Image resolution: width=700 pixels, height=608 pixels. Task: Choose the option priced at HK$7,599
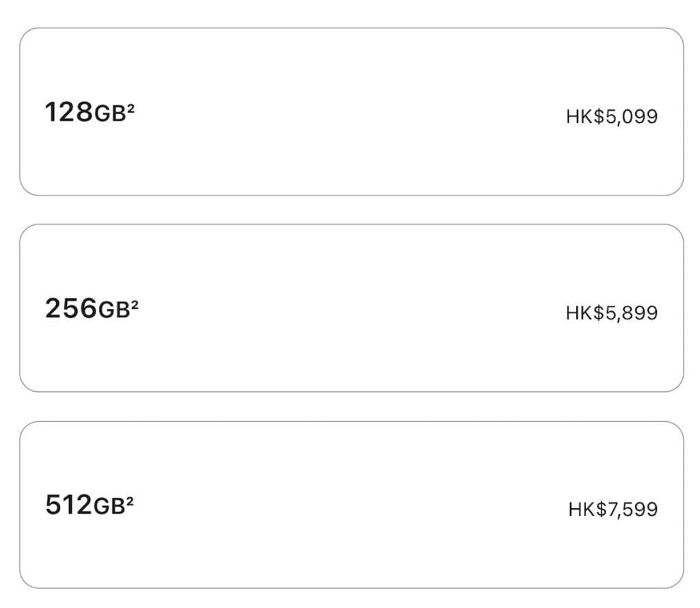tap(351, 505)
